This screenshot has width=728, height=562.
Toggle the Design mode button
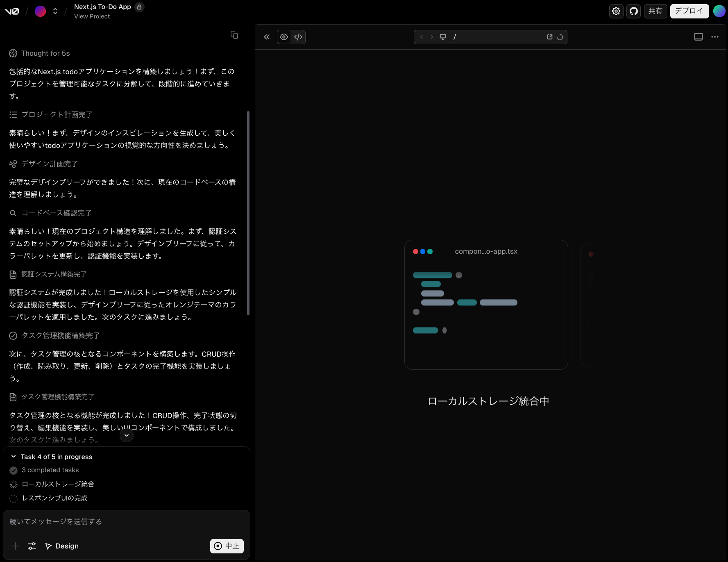point(62,546)
